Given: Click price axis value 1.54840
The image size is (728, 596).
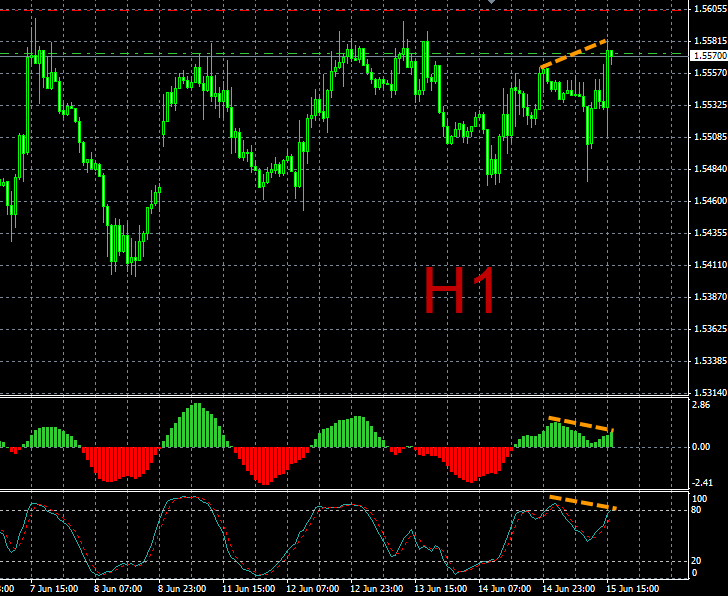Looking at the screenshot, I should point(710,168).
